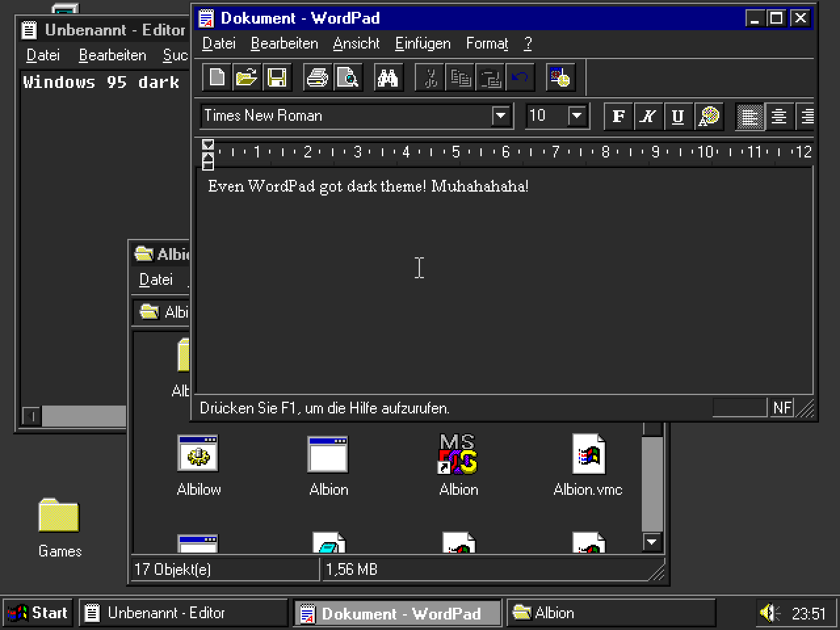Click Editor window title bar notepad icon

[x=29, y=30]
